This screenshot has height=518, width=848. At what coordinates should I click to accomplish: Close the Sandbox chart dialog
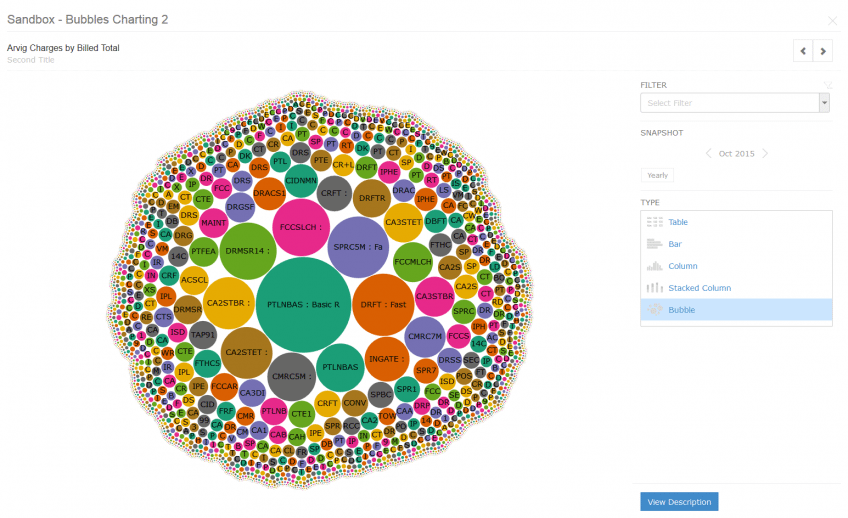(x=832, y=21)
